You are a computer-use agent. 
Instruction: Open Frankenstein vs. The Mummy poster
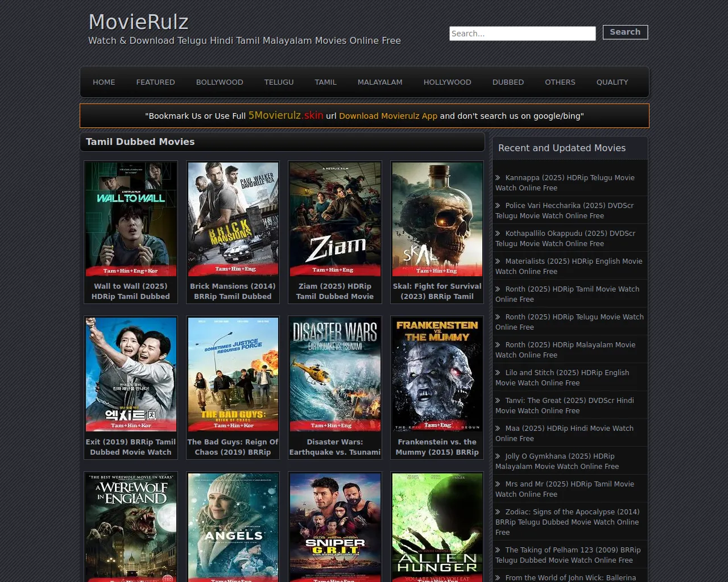437,375
